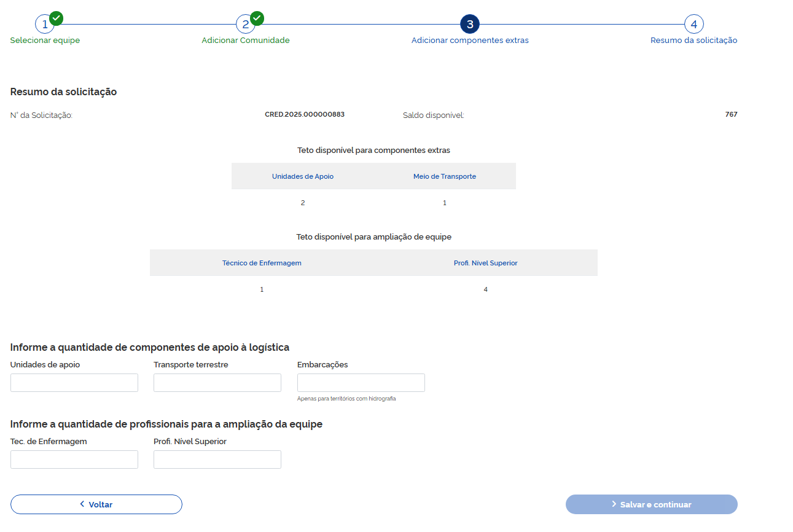This screenshot has width=793, height=532.
Task: Focus the Unidades de apoio input field
Action: [x=74, y=383]
